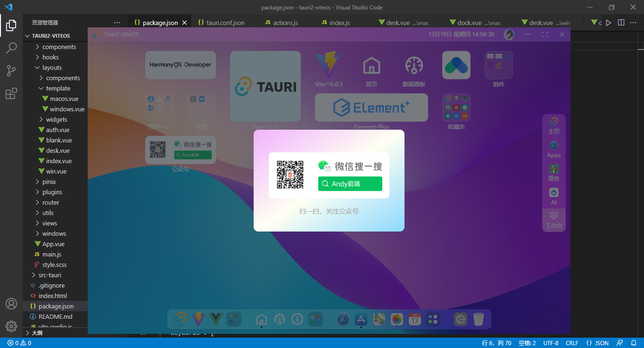
Task: Open the gear settings icon in the dock
Action: point(461,319)
